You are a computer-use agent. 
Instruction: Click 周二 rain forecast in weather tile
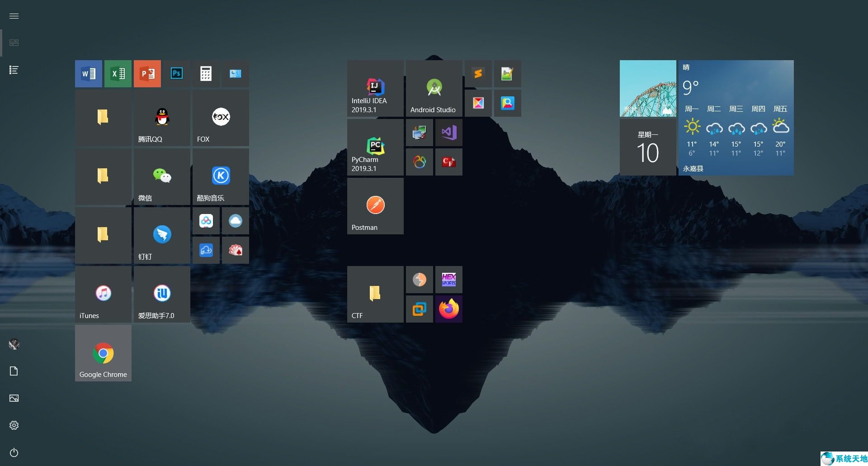(x=714, y=131)
